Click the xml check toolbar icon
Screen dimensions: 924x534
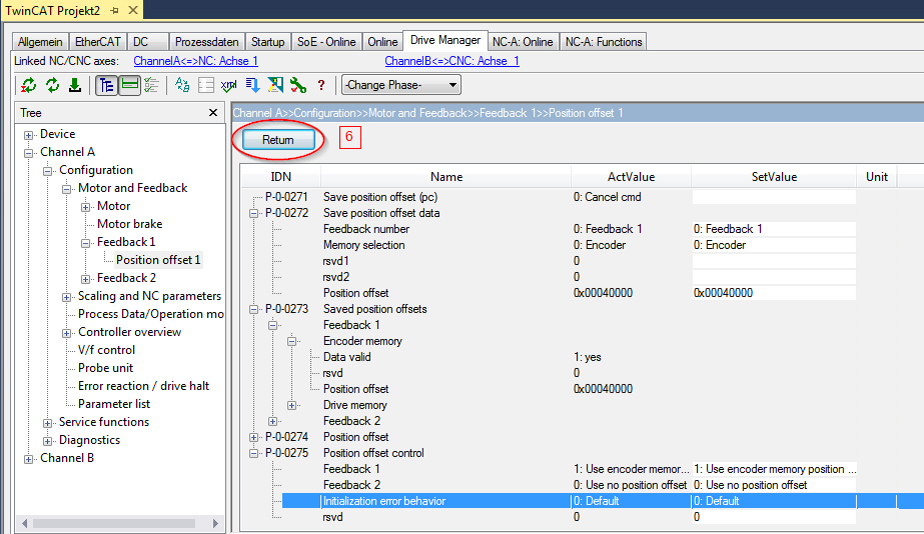[229, 85]
